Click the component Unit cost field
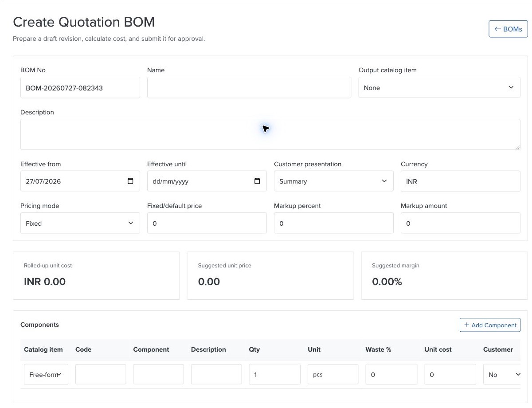Screen dimensions: 532x408 (x=450, y=374)
